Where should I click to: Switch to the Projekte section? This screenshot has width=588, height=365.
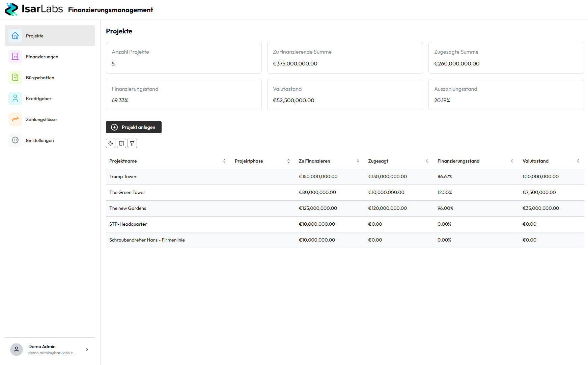35,35
